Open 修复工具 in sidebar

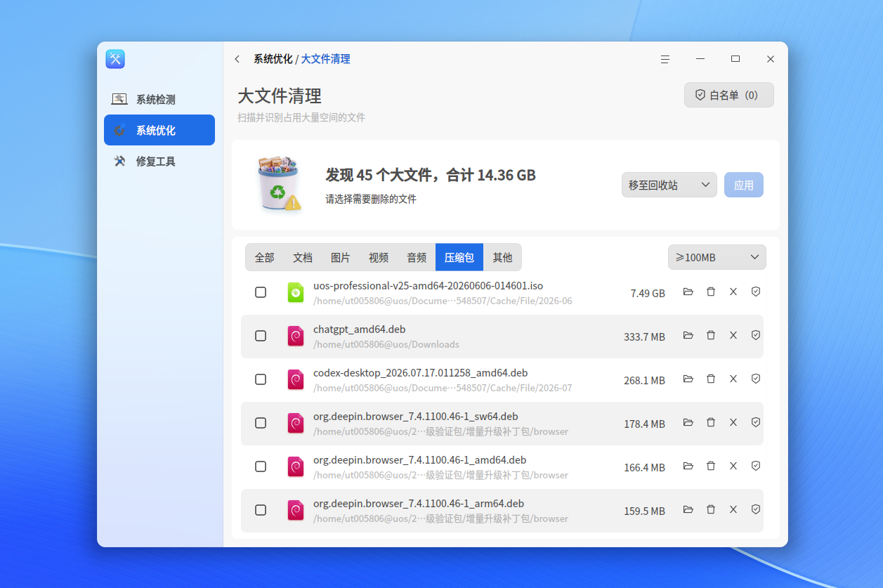pyautogui.click(x=159, y=161)
